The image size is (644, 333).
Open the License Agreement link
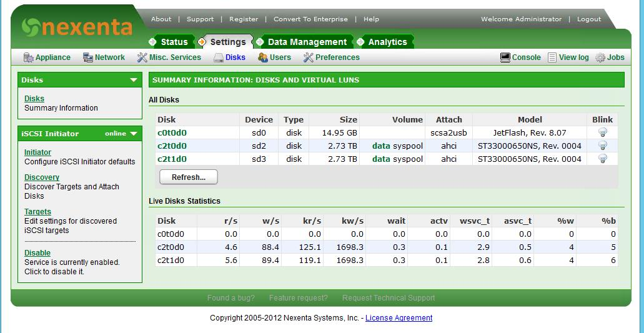(399, 318)
